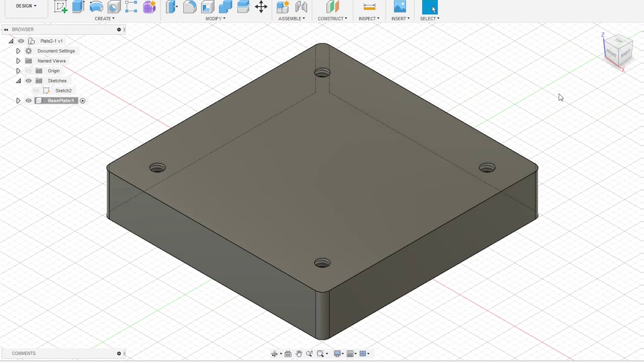644x362 pixels.
Task: Hide the Sketches folder
Action: [x=29, y=81]
